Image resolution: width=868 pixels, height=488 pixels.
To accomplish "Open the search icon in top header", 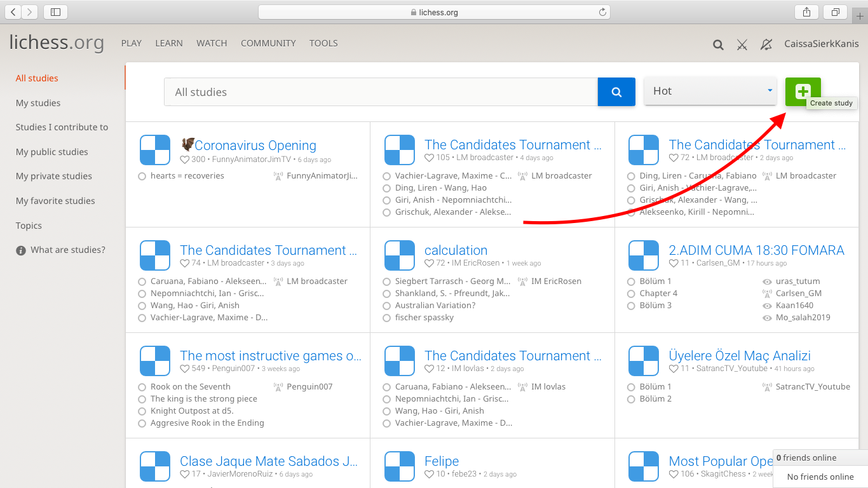I will point(718,44).
